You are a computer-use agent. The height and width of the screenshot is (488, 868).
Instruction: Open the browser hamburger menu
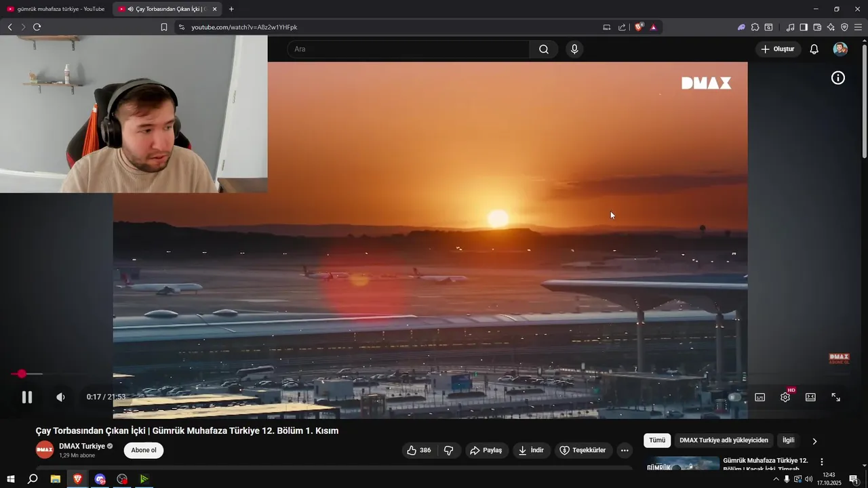click(858, 27)
